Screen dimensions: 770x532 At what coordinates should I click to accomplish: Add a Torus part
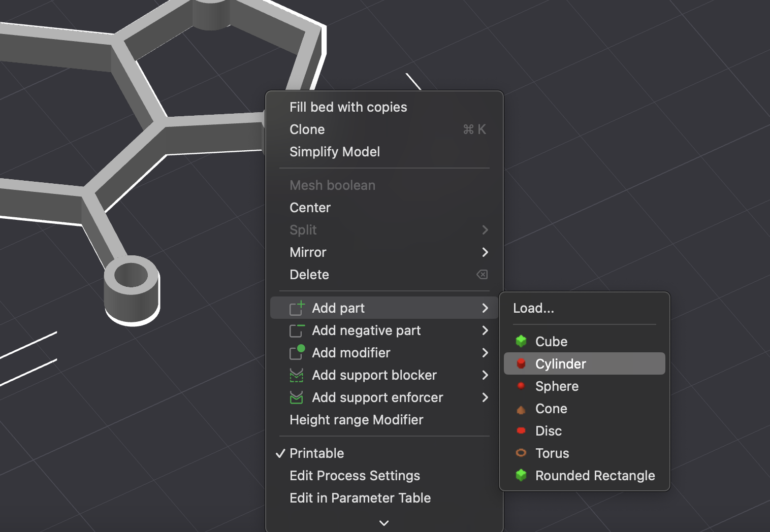click(x=552, y=453)
